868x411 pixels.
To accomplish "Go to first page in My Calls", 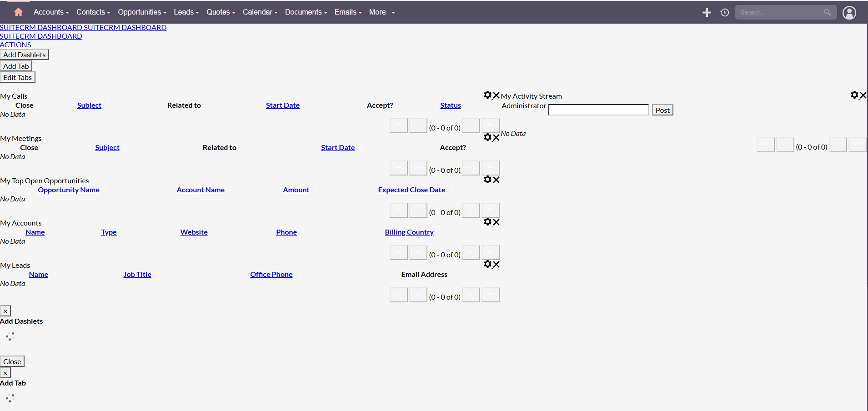I will tap(399, 126).
